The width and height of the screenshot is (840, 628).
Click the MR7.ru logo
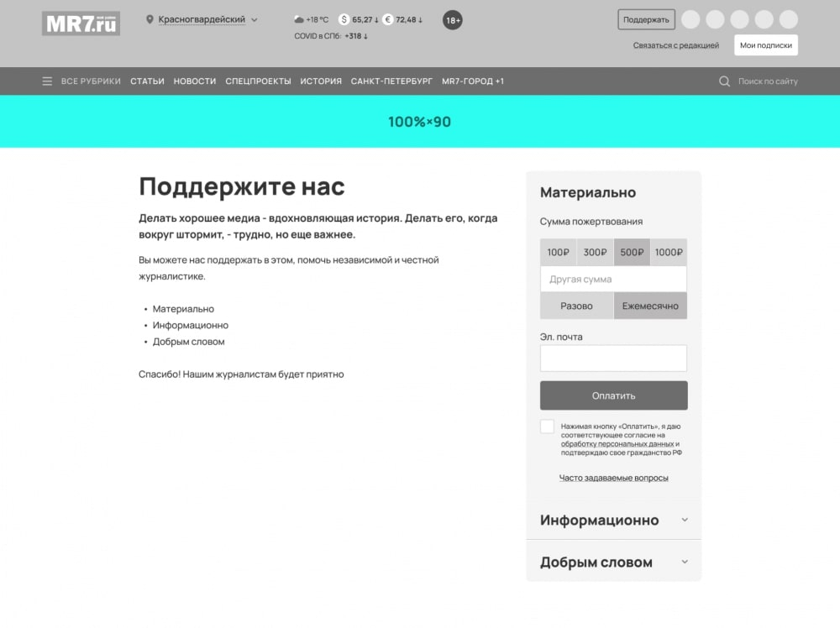click(81, 24)
